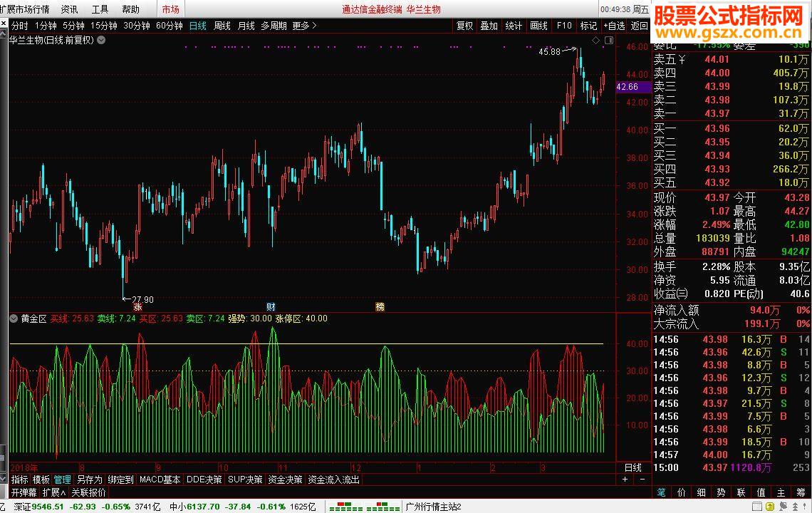Toggle the chart layout square icon

point(609,40)
